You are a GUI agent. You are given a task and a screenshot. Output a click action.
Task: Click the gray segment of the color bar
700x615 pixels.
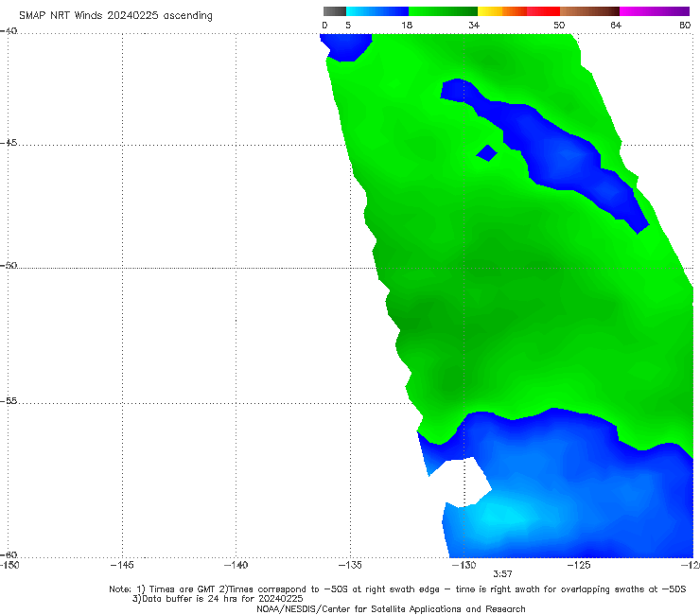pyautogui.click(x=334, y=11)
